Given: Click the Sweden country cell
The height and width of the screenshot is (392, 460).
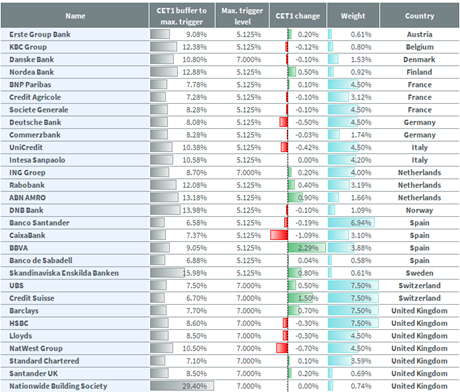Looking at the screenshot, I should (419, 273).
